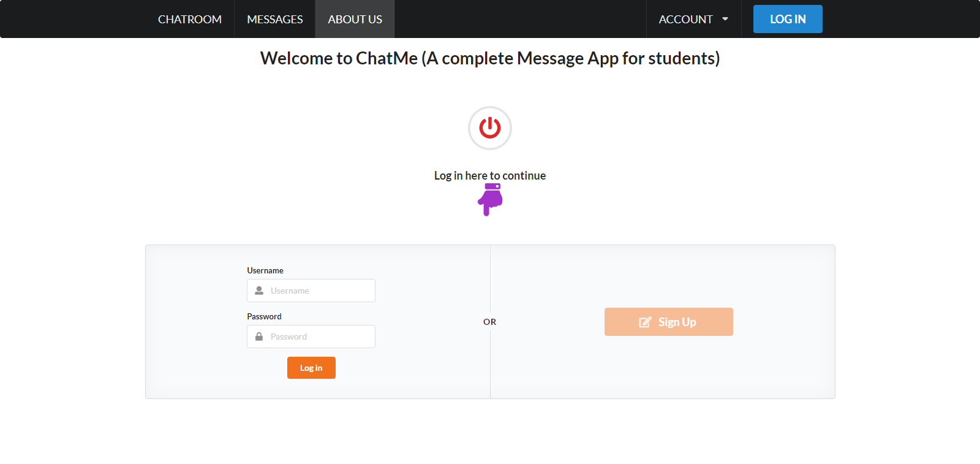The width and height of the screenshot is (980, 464).
Task: Click the pencil icon on Sign Up button
Action: pyautogui.click(x=645, y=321)
